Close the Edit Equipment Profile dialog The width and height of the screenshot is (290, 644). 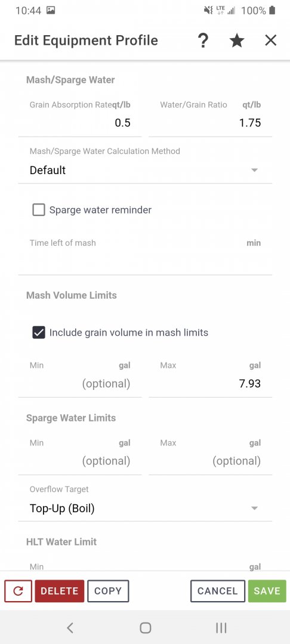(x=271, y=41)
